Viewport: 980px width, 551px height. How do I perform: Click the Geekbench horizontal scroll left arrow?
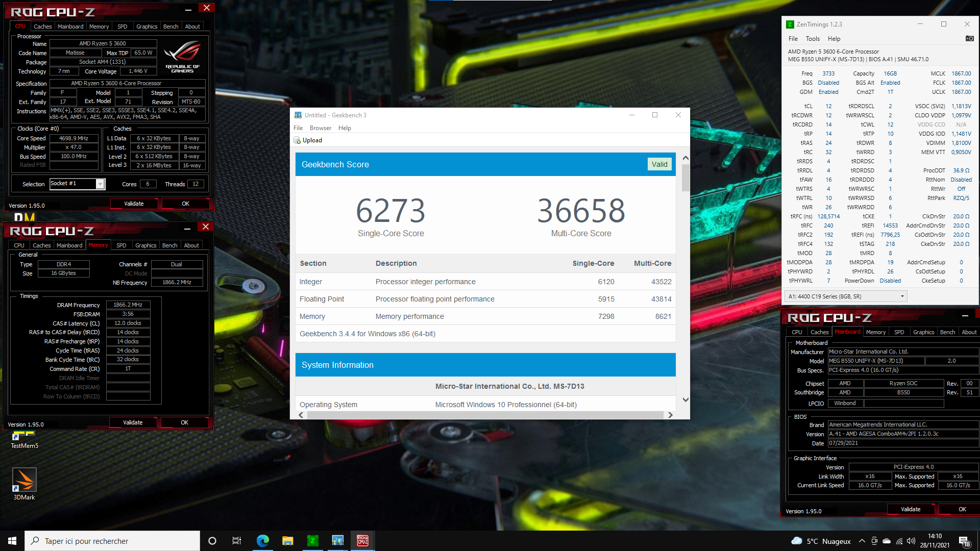click(x=301, y=415)
